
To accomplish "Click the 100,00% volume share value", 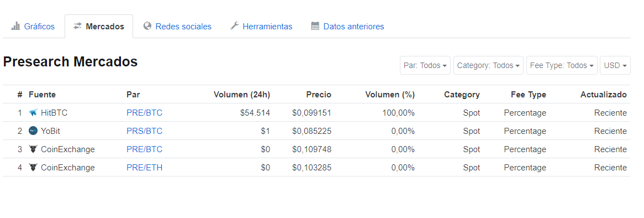I will (x=398, y=113).
